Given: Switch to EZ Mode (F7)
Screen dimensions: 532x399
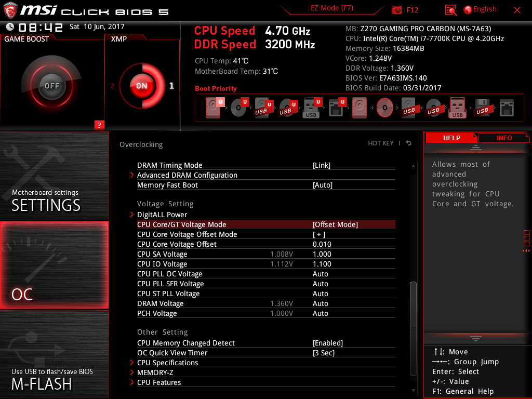Looking at the screenshot, I should pyautogui.click(x=332, y=8).
